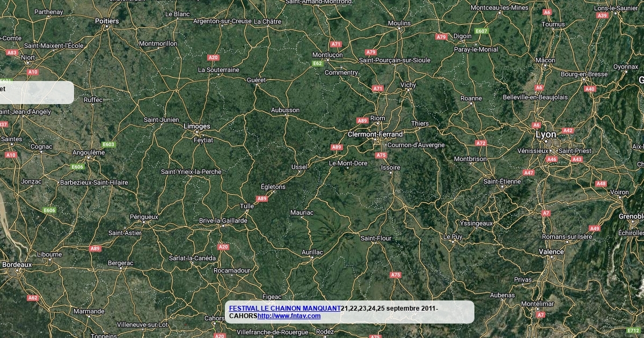Click the A72 road shield near Montbrison
Screen dimensions: 644x338
(481, 143)
